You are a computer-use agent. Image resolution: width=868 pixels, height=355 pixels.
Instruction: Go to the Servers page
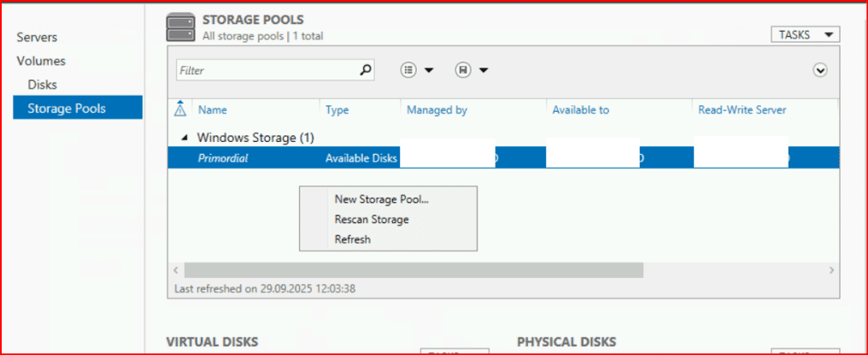coord(37,38)
